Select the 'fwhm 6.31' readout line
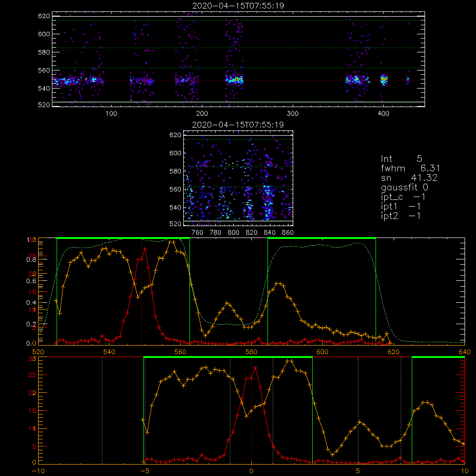 (410, 168)
